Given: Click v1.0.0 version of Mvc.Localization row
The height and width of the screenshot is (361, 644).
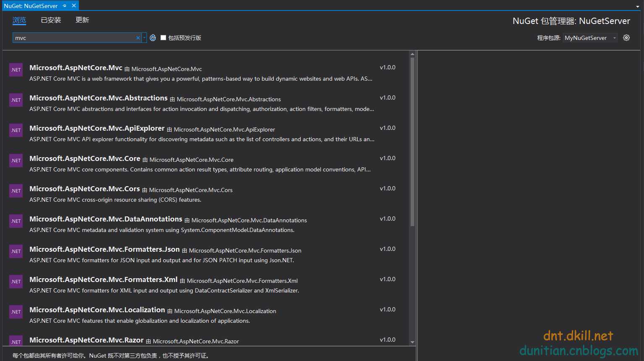Looking at the screenshot, I should [x=387, y=309].
